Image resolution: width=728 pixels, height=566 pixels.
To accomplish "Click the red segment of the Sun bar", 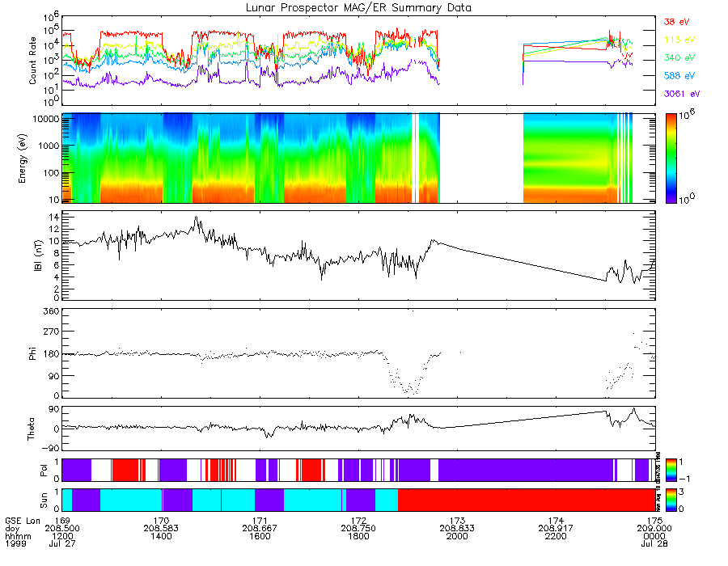I will (527, 500).
